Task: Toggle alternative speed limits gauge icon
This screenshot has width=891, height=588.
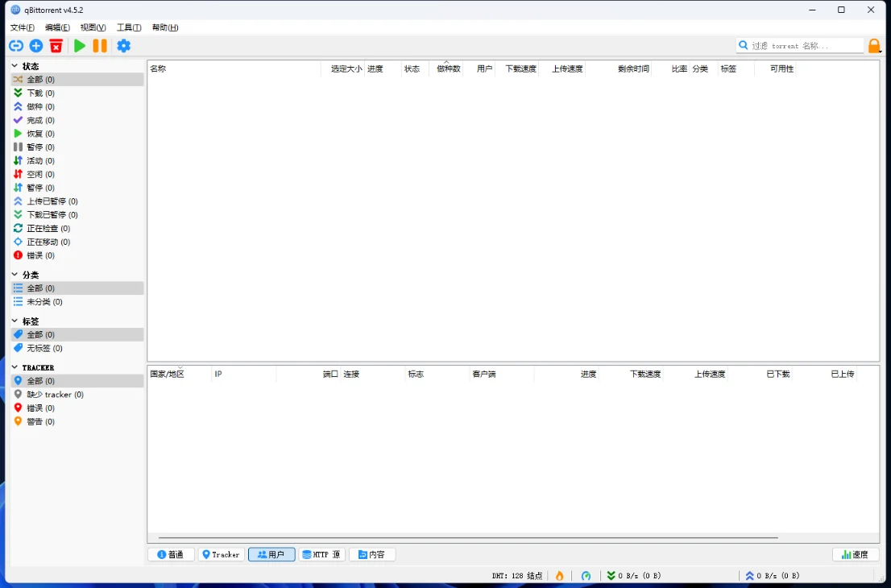Action: [586, 575]
